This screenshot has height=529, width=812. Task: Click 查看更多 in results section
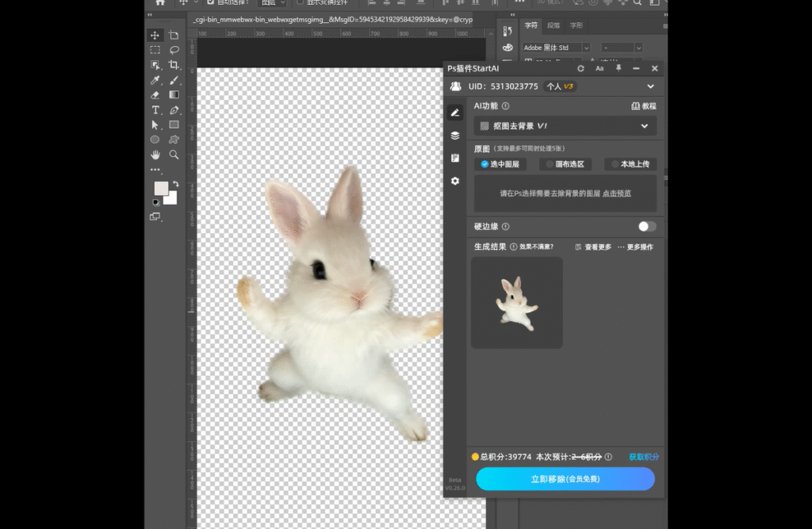pos(593,247)
